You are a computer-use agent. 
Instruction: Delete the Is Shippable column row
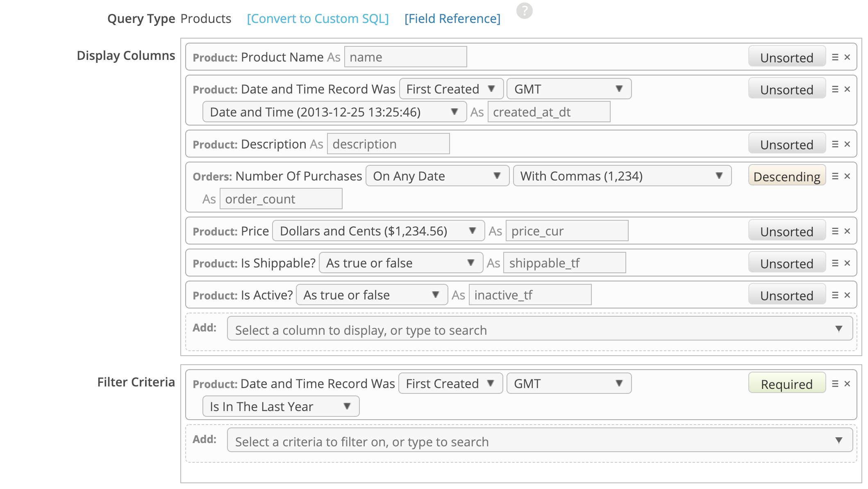(848, 263)
